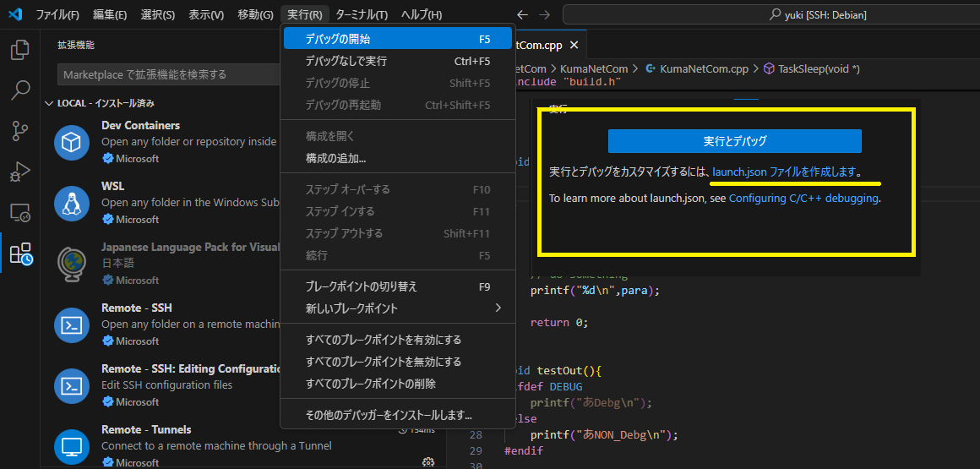Viewport: 980px width, 469px height.
Task: Select the Dev Containers extension title
Action: pos(140,125)
